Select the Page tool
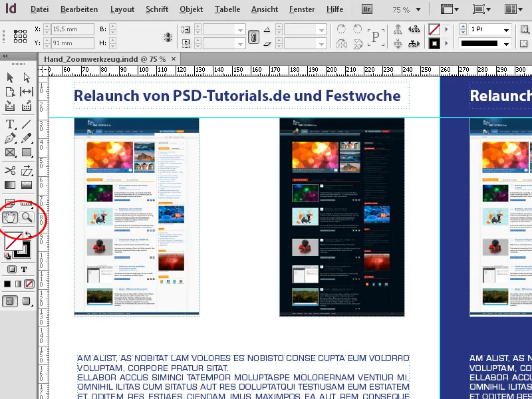 point(10,92)
